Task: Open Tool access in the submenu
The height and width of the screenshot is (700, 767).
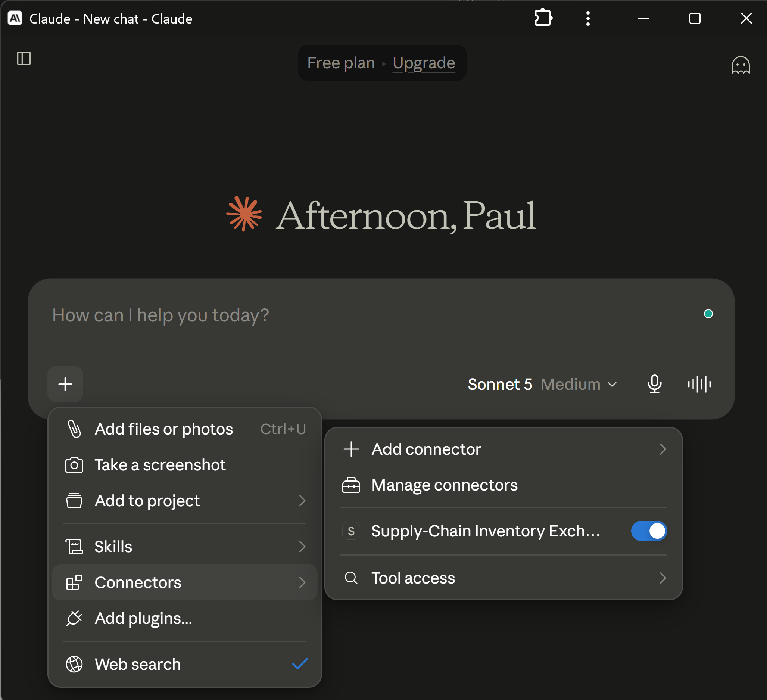Action: 503,578
